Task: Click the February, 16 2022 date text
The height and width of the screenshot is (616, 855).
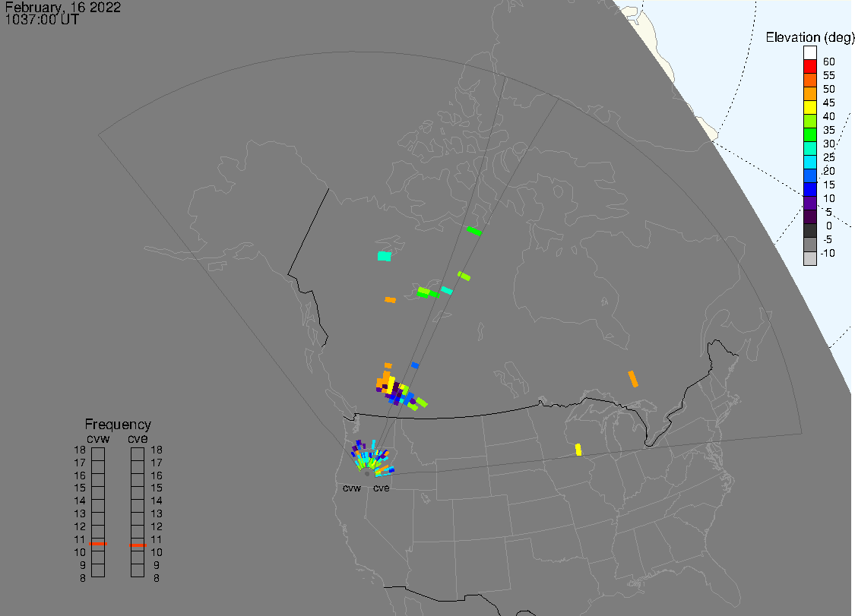Action: pos(63,7)
